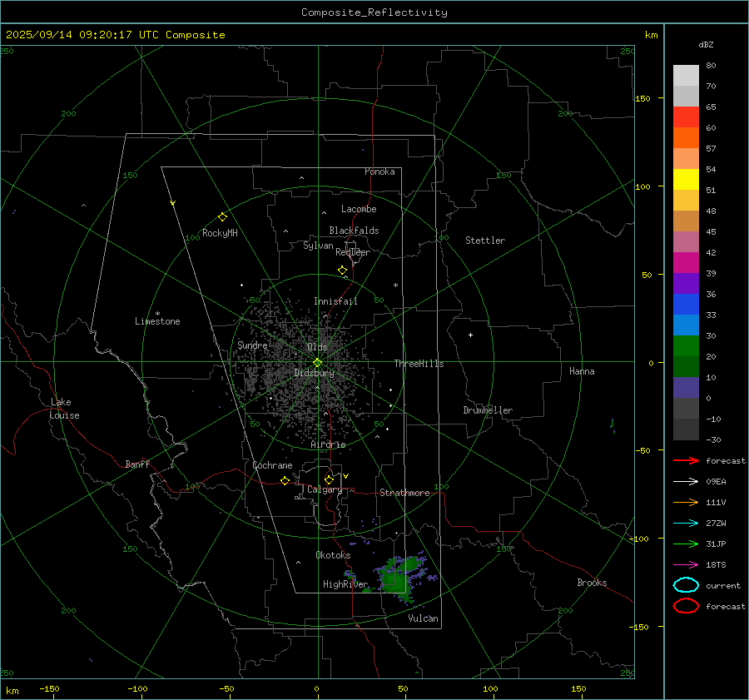The height and width of the screenshot is (700, 749).
Task: Click the Blackfalds town label
Action: pos(354,231)
